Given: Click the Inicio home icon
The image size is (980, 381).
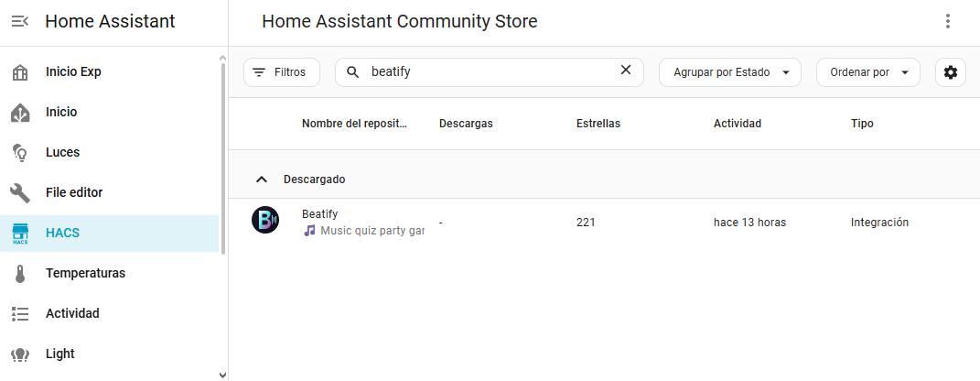Looking at the screenshot, I should point(20,113).
